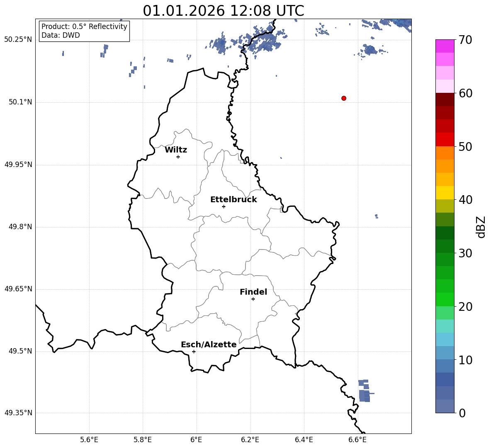Click the 20 value on the colorbar
The image size is (491, 448).
click(465, 306)
